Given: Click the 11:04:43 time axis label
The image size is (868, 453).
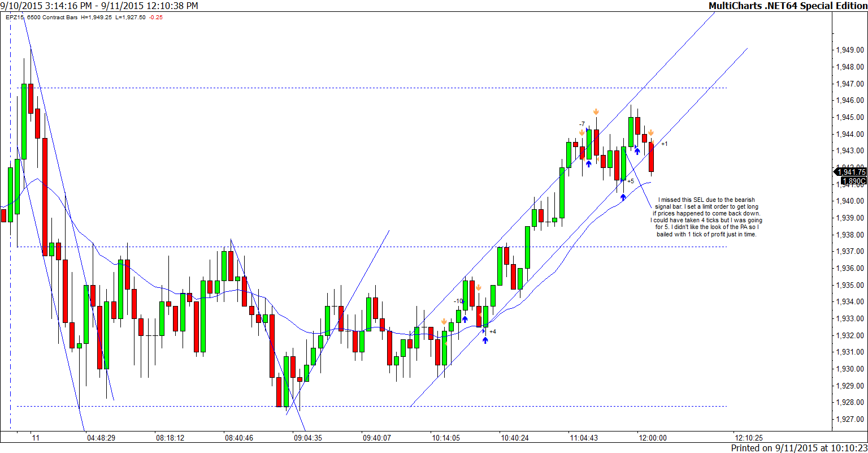Looking at the screenshot, I should pos(584,438).
